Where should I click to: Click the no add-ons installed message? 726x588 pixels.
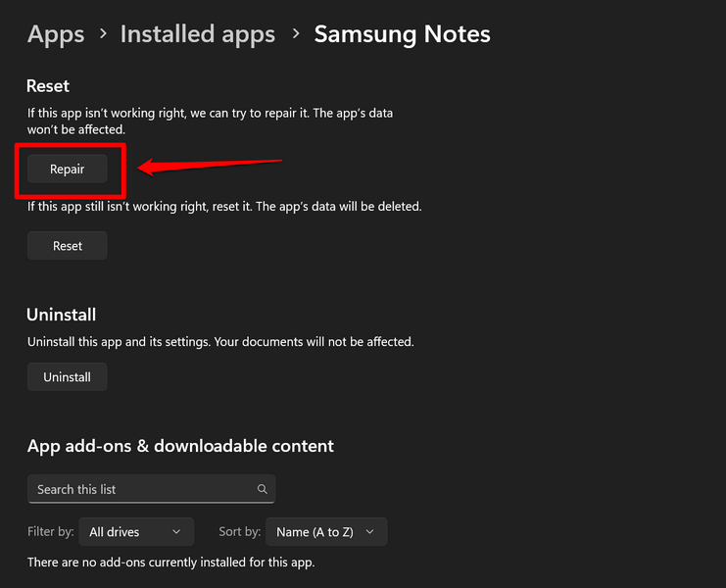[x=171, y=563]
